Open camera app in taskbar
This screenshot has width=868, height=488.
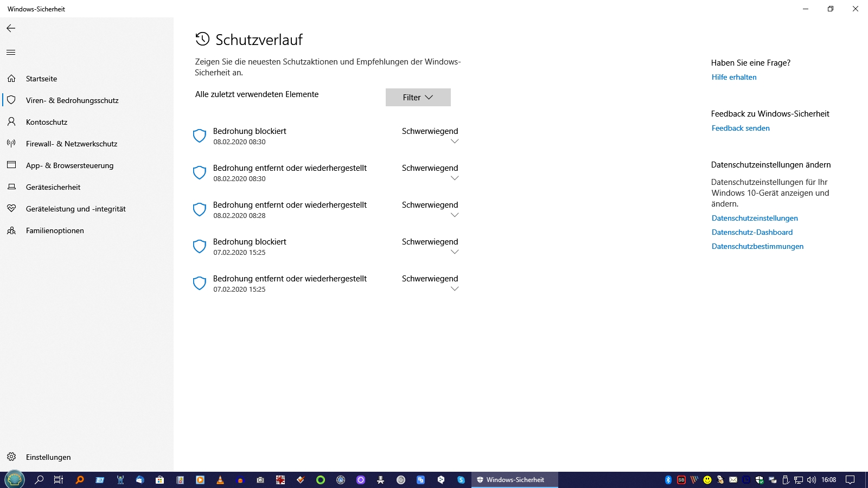[260, 480]
